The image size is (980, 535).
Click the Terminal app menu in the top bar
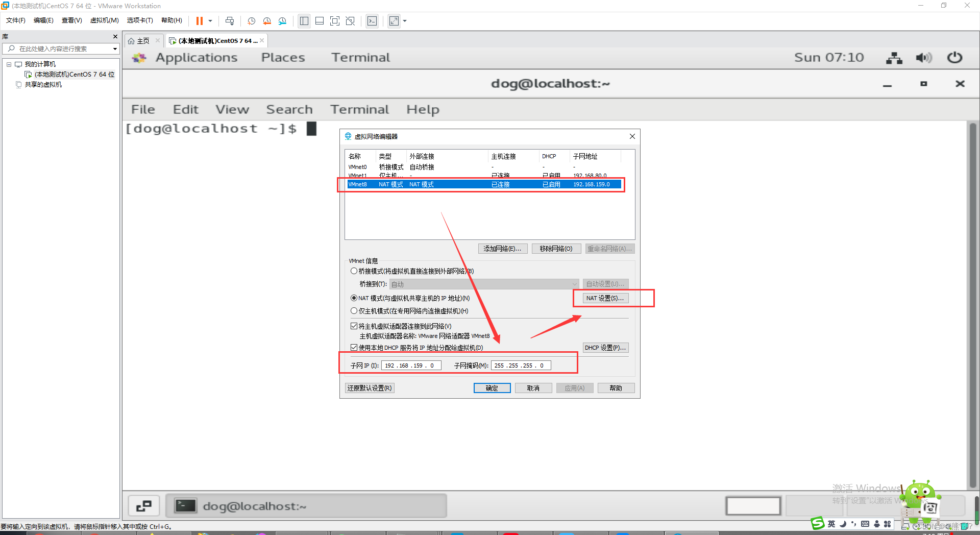(x=360, y=58)
